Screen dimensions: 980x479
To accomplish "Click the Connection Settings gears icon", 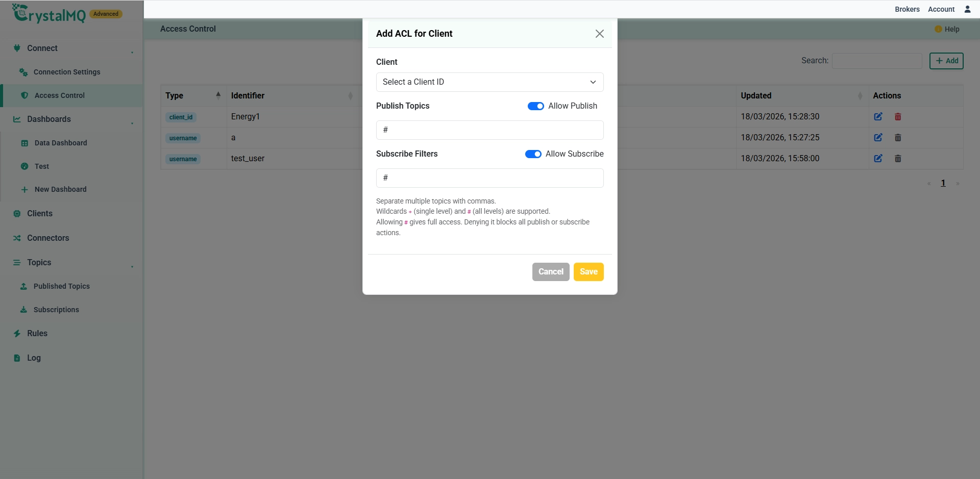I will [23, 72].
